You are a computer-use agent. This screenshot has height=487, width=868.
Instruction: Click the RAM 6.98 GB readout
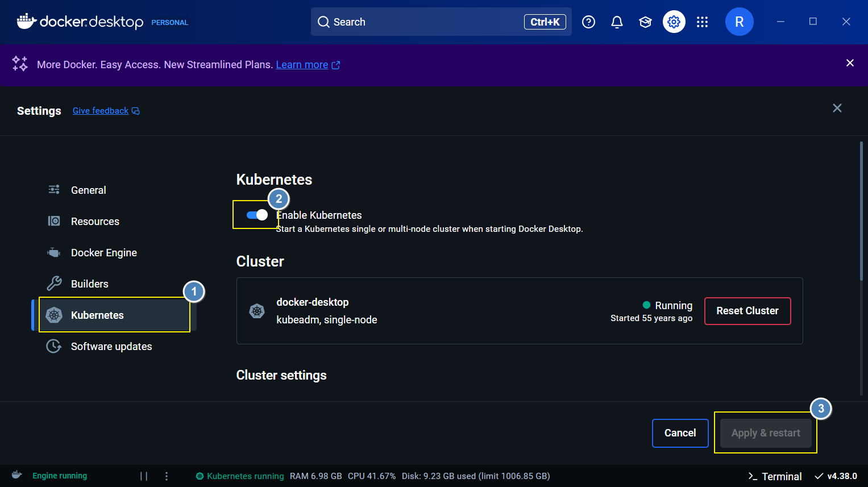tap(316, 476)
